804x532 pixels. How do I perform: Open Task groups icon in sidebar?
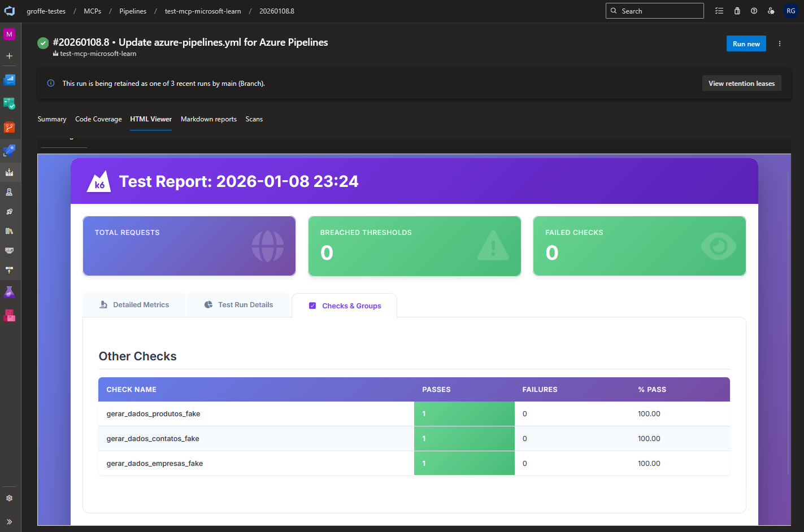(x=9, y=250)
